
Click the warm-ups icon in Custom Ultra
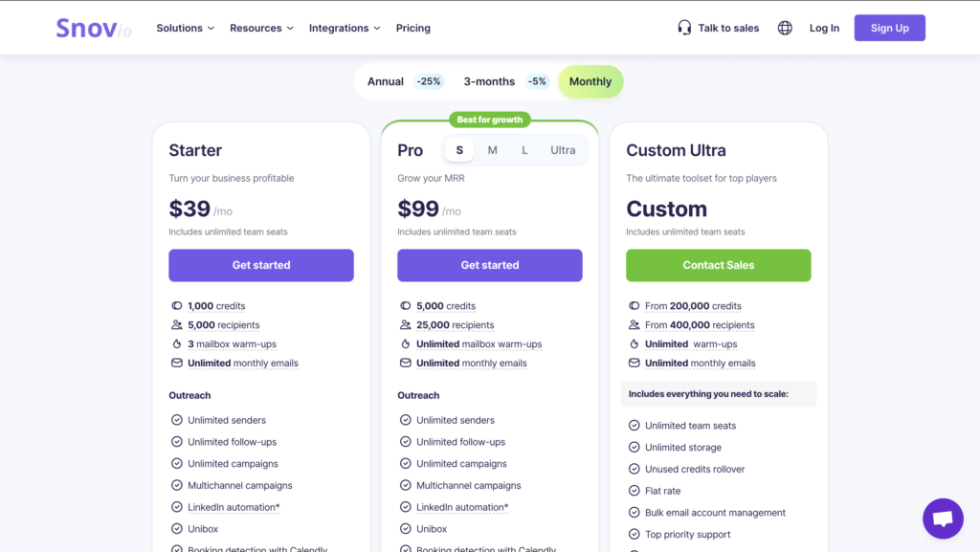point(634,343)
